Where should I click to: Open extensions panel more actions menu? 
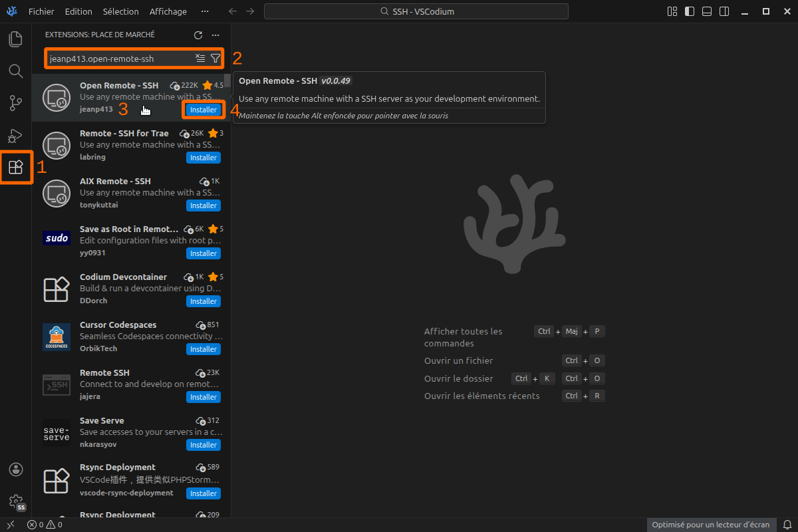(215, 35)
